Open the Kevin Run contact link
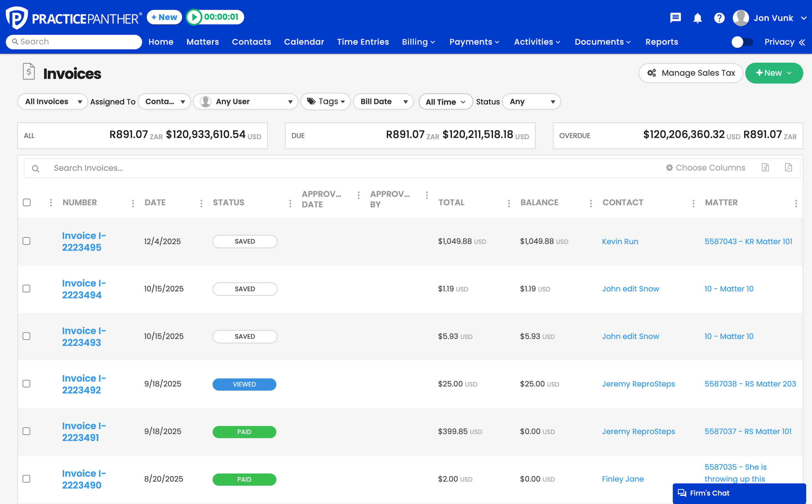Image resolution: width=812 pixels, height=504 pixels. [620, 241]
